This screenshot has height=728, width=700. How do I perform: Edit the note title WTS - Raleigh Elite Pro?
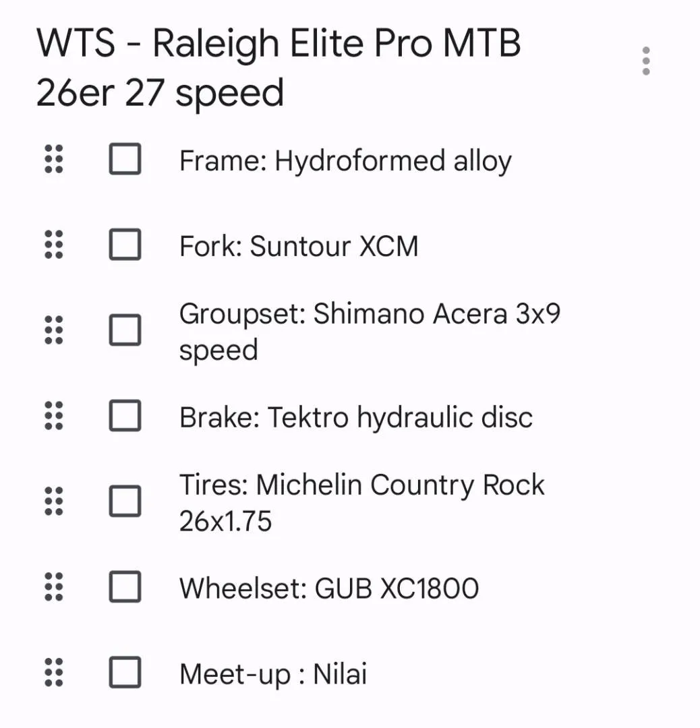278,68
